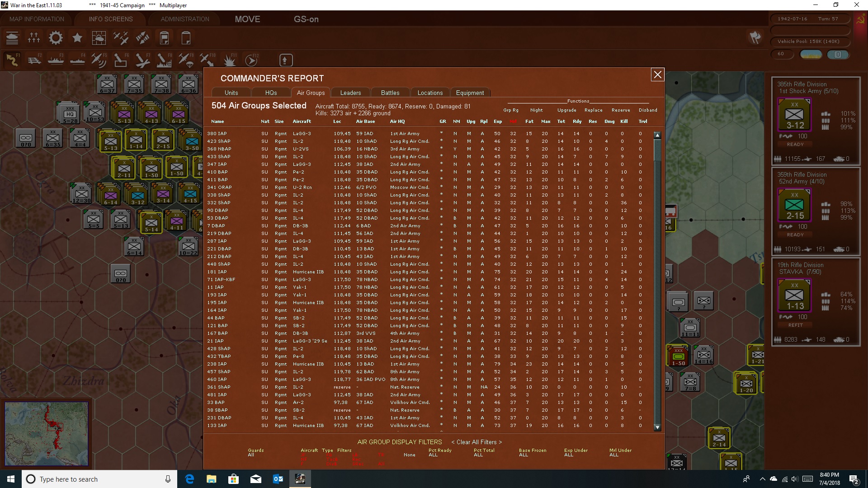868x488 pixels.
Task: Click the minimap in the corner
Action: [46, 434]
